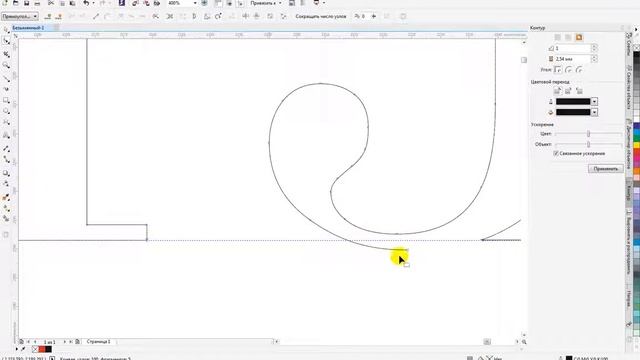Select the Shape (node edit) tool
Viewport: 640px width, 360px height.
click(x=6, y=41)
